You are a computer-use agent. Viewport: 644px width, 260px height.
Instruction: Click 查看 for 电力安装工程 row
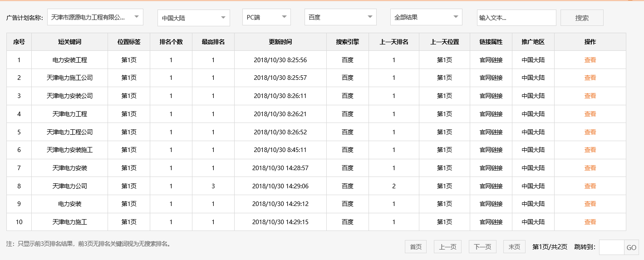tap(590, 60)
